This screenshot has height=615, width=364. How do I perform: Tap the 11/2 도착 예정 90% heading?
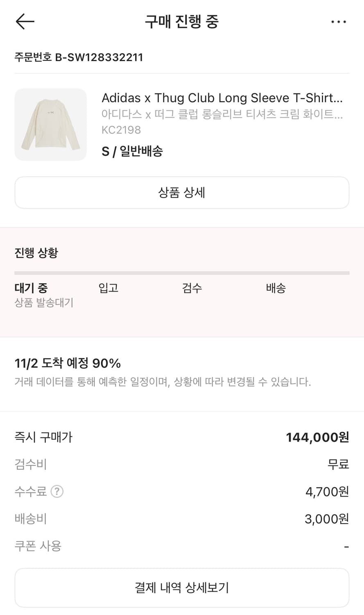click(68, 363)
